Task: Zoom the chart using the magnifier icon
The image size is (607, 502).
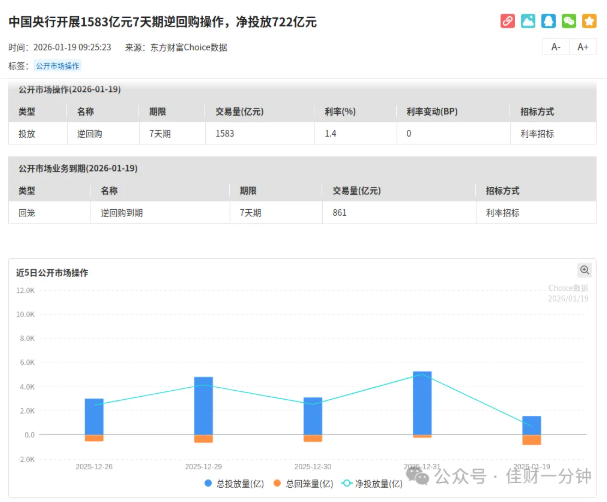Action: pyautogui.click(x=585, y=270)
